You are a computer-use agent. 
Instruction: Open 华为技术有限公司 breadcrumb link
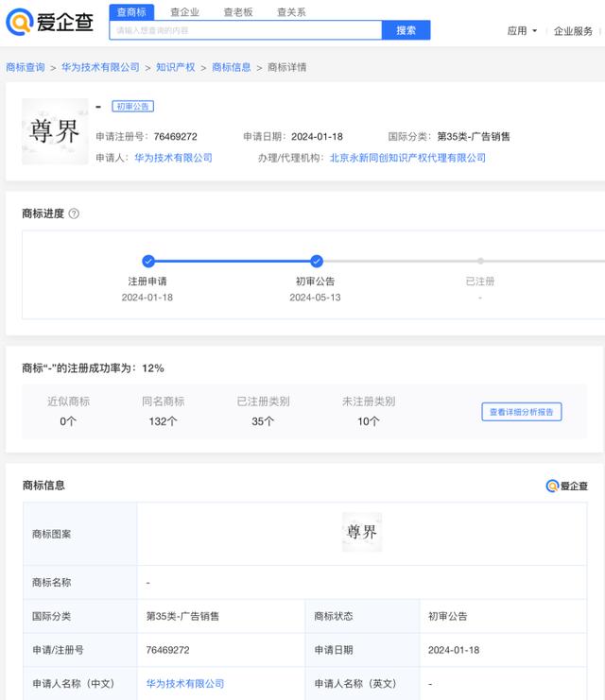coord(100,67)
